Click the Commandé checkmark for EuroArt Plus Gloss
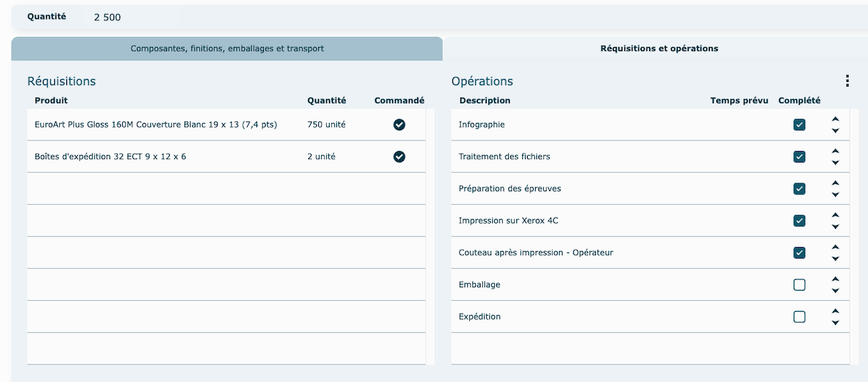This screenshot has width=868, height=382. pyautogui.click(x=399, y=125)
